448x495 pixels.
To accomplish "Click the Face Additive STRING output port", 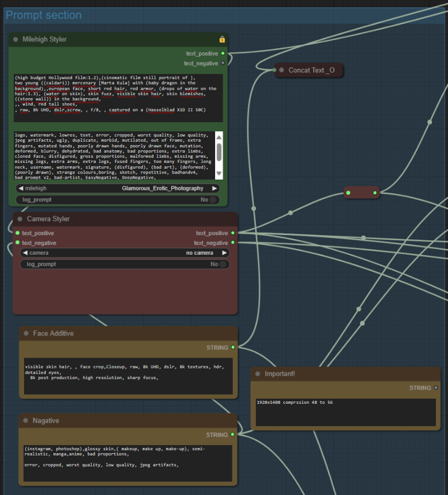I will 233,348.
